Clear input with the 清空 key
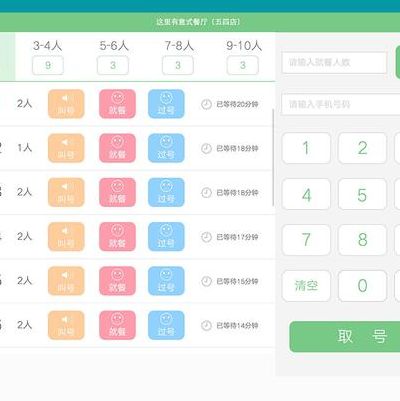 (306, 286)
